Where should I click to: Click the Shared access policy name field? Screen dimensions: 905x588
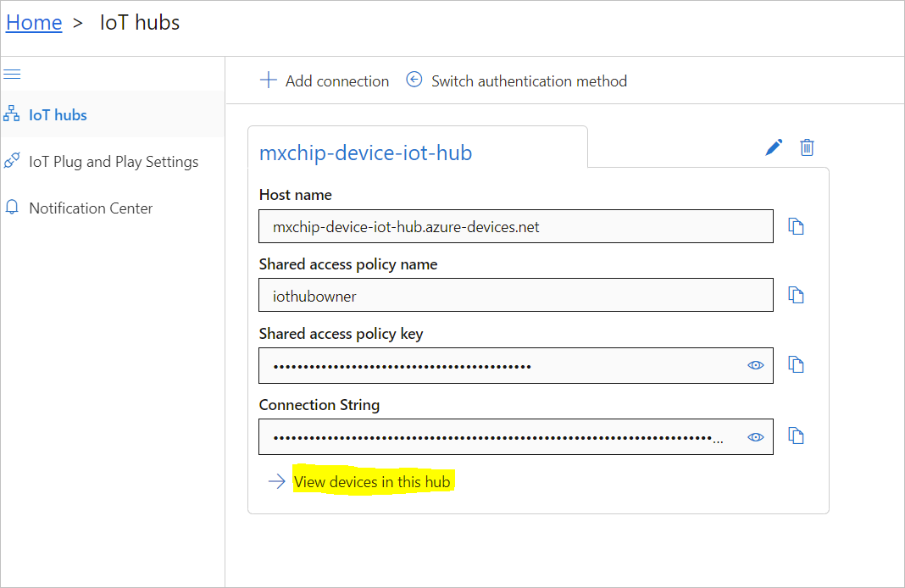click(516, 295)
